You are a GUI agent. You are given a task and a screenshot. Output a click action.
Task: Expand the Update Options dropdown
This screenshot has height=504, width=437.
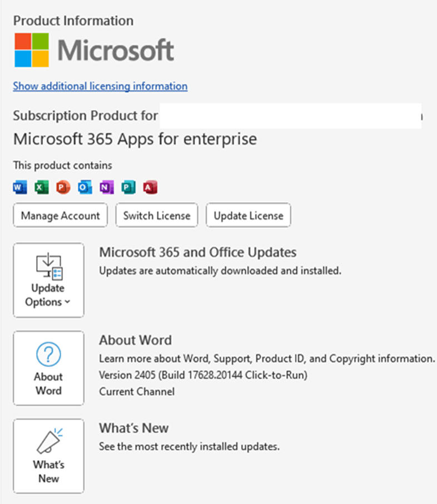[x=48, y=280]
